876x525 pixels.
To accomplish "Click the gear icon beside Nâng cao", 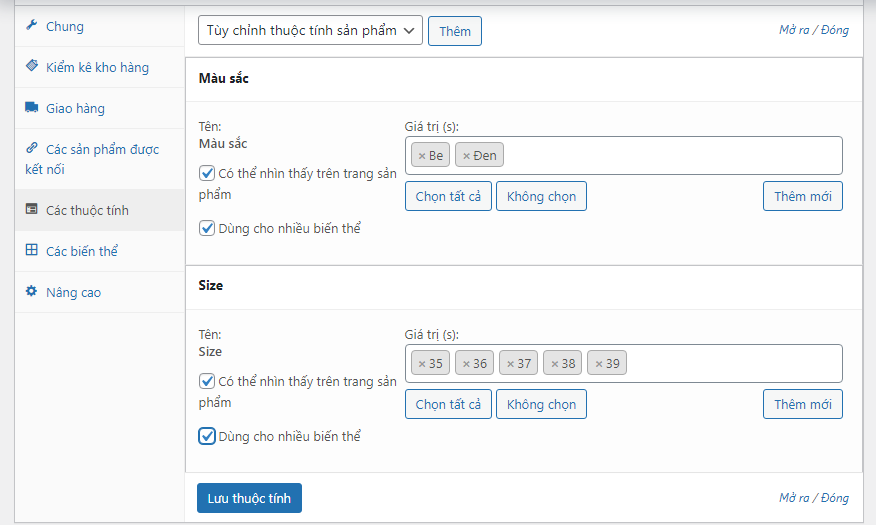I will click(x=31, y=292).
